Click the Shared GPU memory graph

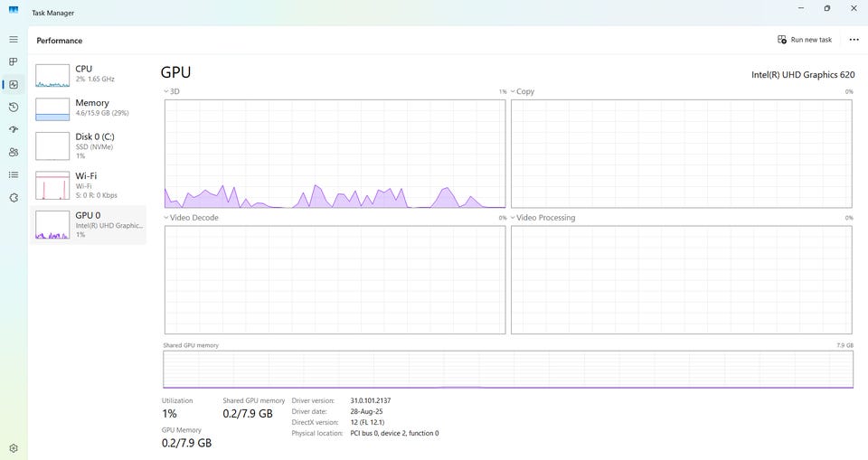tap(508, 370)
